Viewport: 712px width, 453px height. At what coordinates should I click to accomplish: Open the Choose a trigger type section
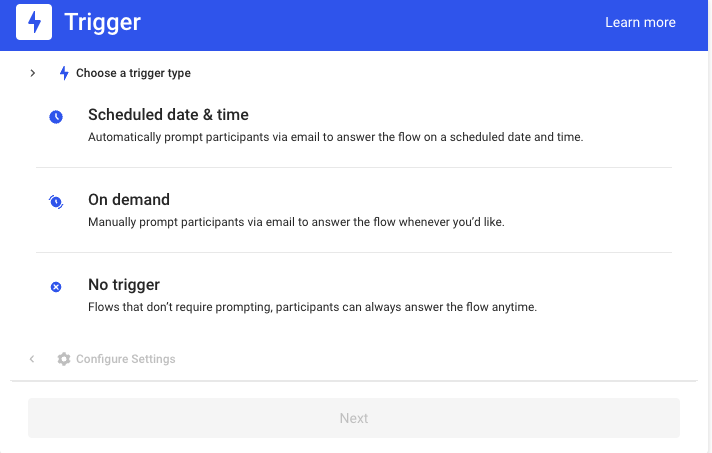point(133,73)
